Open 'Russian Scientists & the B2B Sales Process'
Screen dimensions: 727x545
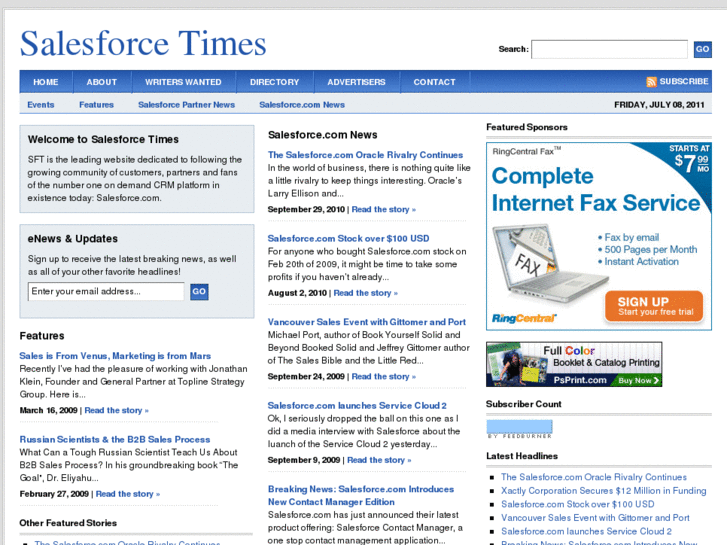(x=115, y=439)
